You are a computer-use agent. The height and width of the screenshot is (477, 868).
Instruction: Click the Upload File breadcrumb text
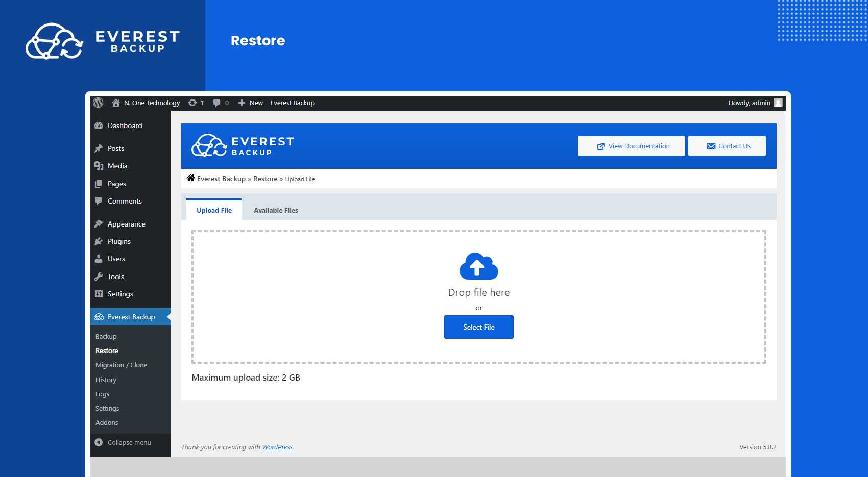(300, 179)
